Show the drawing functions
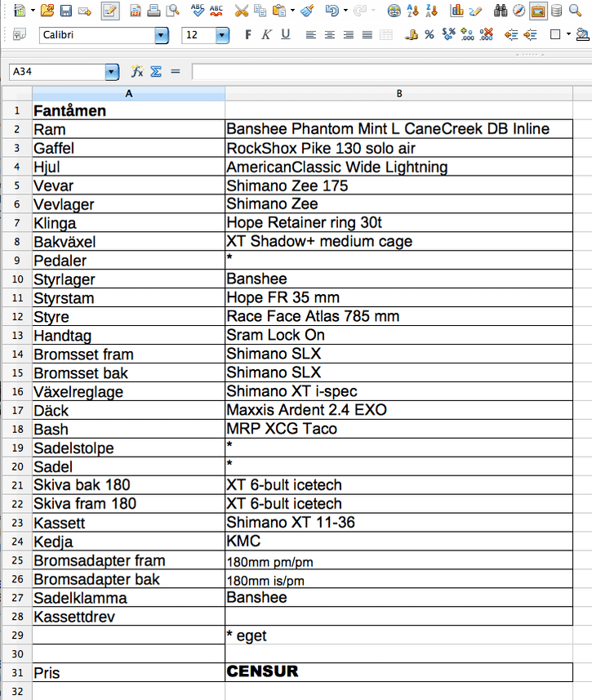Viewport: 592px width, 700px height. tap(475, 11)
